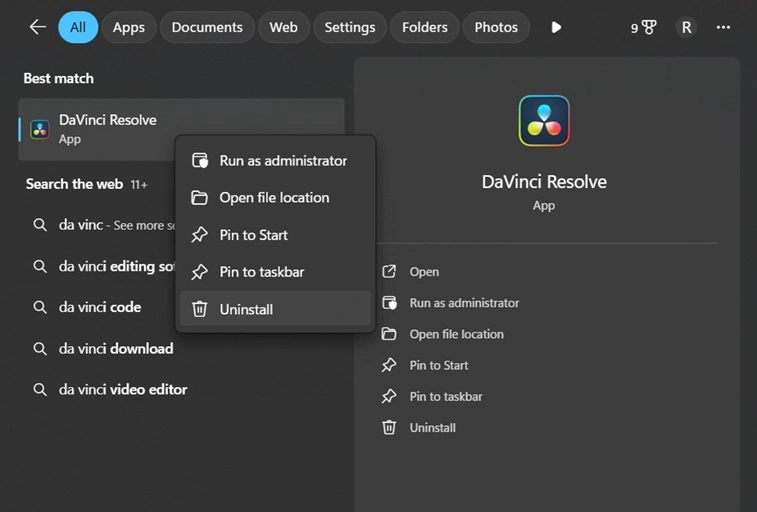Click the large DaVinci Resolve logo in details pane

[544, 121]
